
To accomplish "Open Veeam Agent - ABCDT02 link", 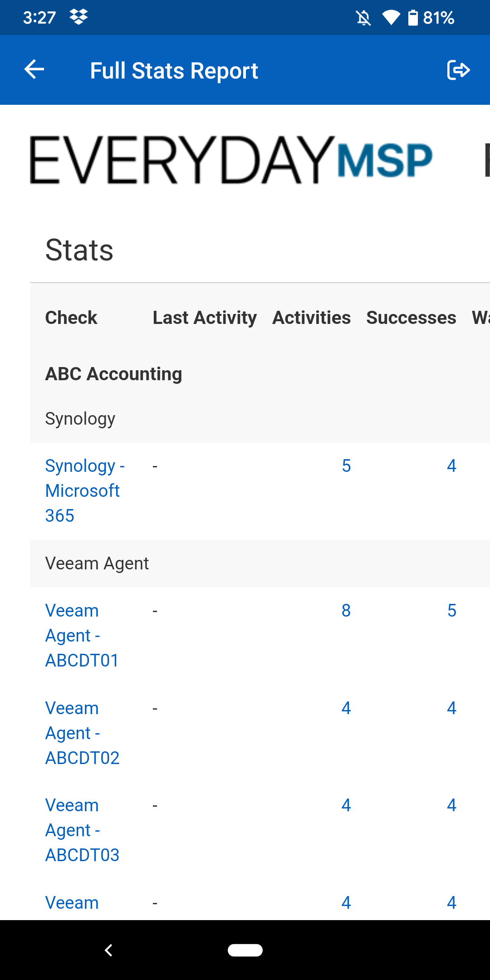I will pyautogui.click(x=82, y=733).
